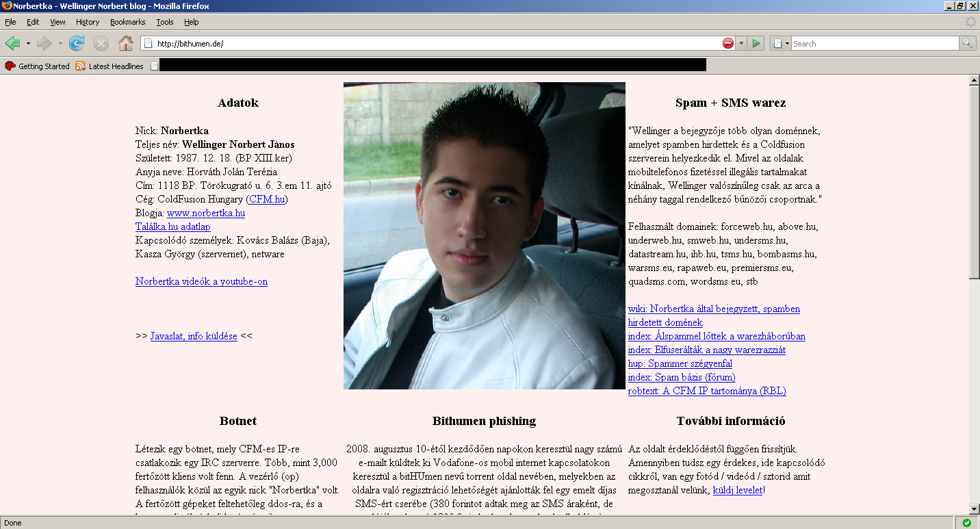Click the scrollbar down arrow
The width and height of the screenshot is (980, 529).
974,509
